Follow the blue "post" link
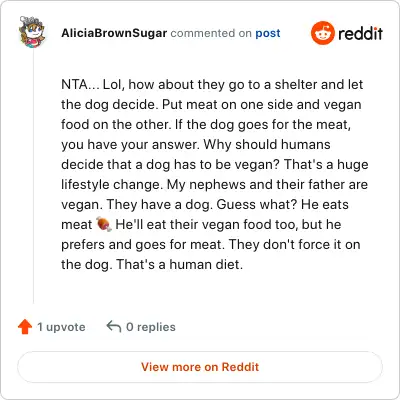400x400 pixels. tap(268, 33)
